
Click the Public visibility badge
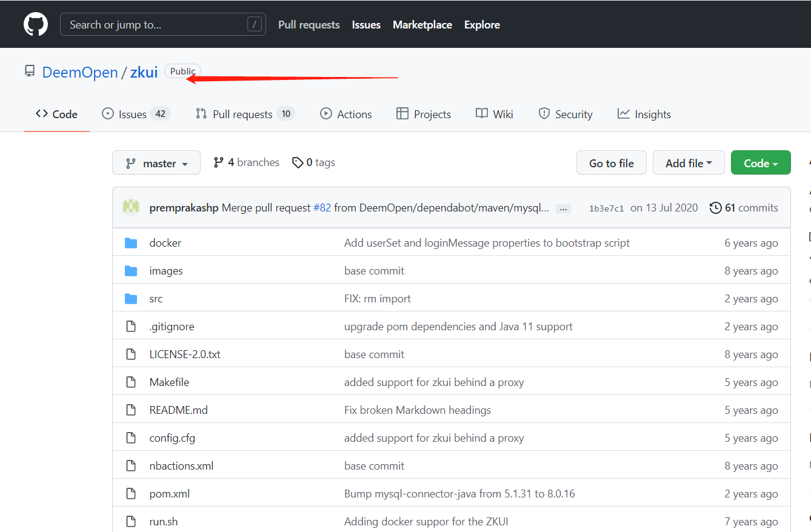[182, 71]
